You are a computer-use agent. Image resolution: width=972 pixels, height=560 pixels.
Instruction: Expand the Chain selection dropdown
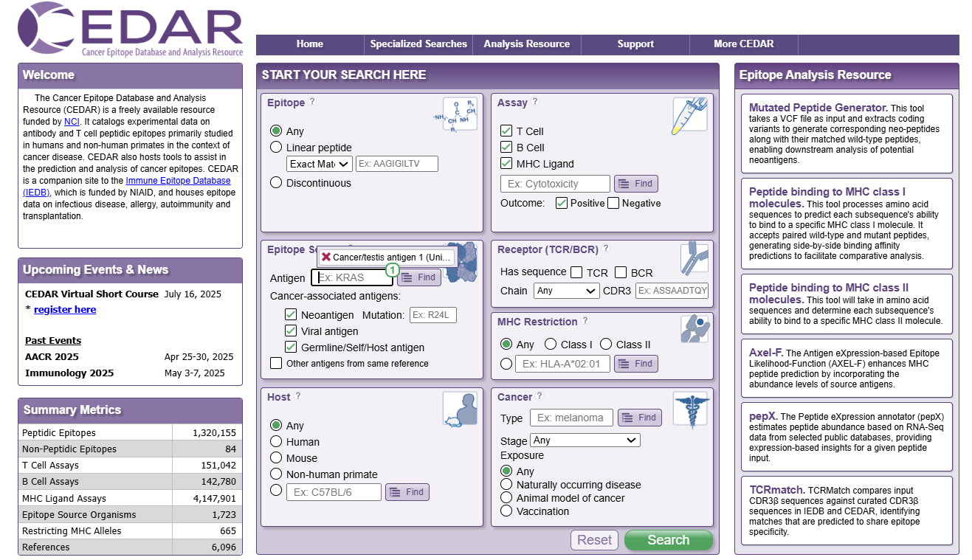(566, 291)
